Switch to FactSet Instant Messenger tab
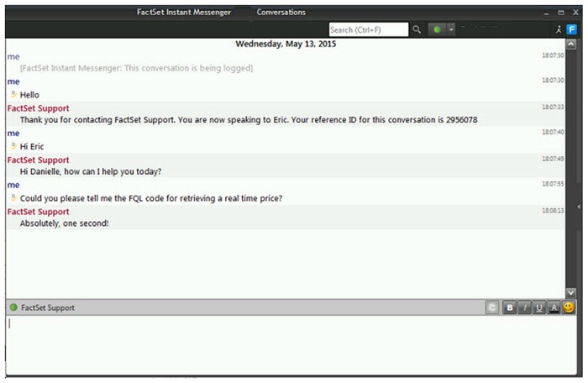The width and height of the screenshot is (588, 383). pos(183,12)
